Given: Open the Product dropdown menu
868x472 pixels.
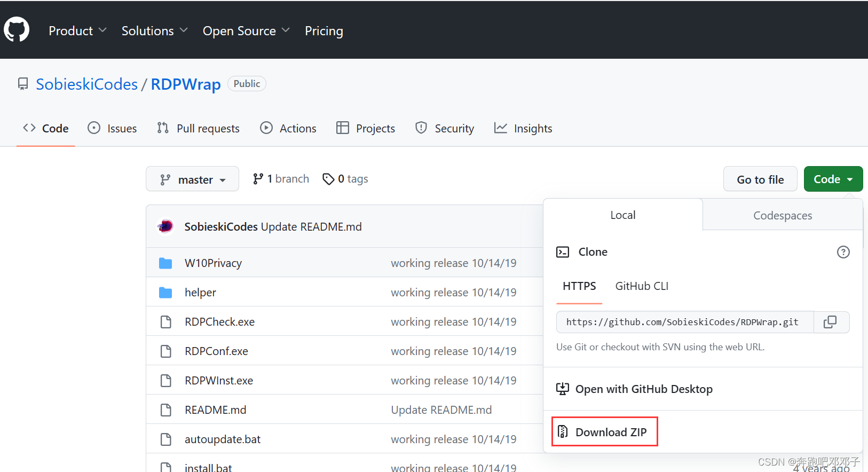Looking at the screenshot, I should [77, 31].
